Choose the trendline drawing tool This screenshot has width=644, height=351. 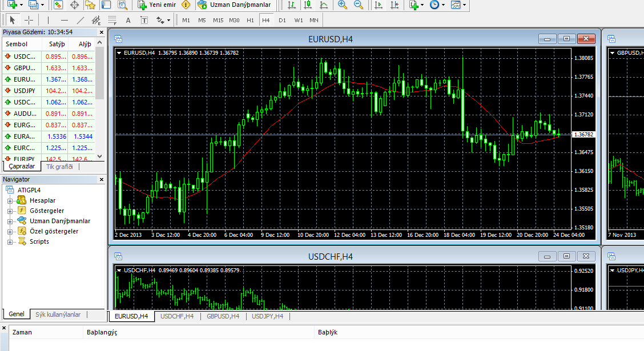pos(80,20)
